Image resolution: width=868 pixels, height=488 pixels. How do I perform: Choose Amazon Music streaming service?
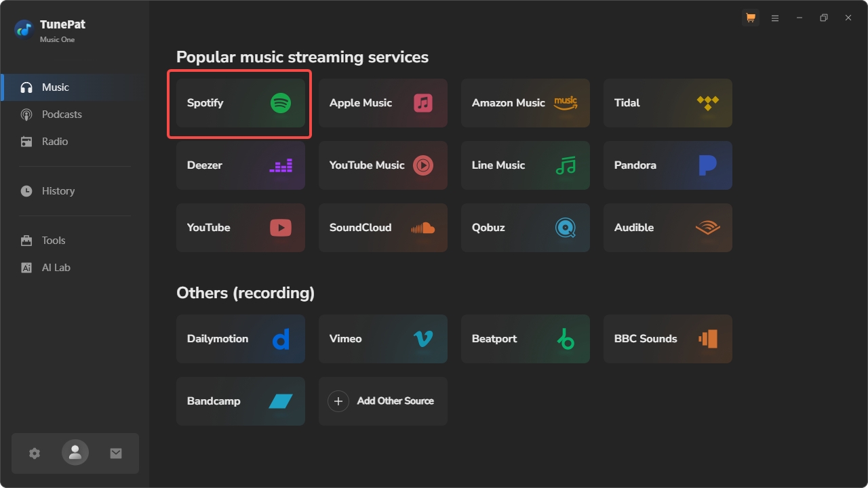[525, 103]
